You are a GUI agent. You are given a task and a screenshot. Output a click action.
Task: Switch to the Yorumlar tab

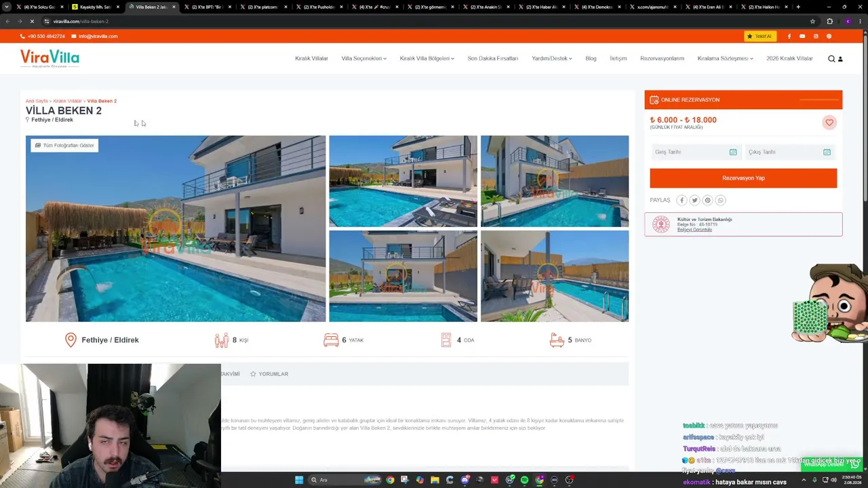(269, 374)
